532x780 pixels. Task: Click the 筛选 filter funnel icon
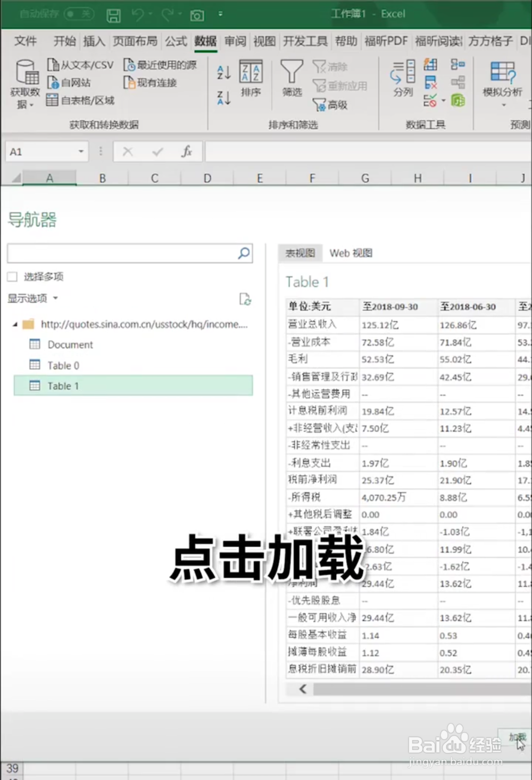click(292, 78)
